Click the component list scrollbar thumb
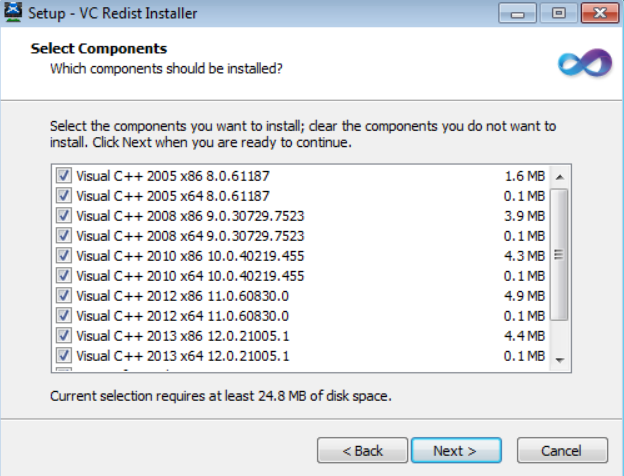Viewport: 624px width, 476px height. coord(559,255)
